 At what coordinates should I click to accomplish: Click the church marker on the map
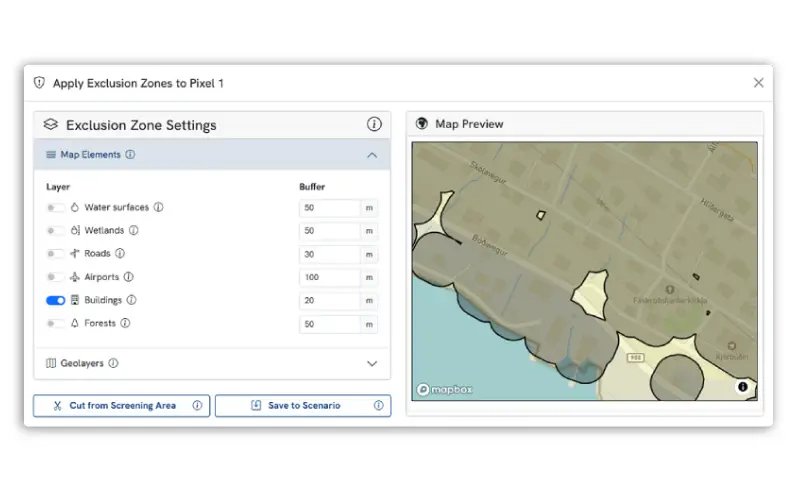(x=669, y=290)
